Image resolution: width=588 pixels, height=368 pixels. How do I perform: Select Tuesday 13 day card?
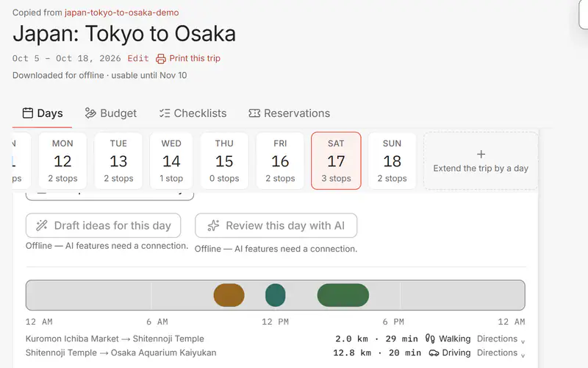tap(118, 160)
